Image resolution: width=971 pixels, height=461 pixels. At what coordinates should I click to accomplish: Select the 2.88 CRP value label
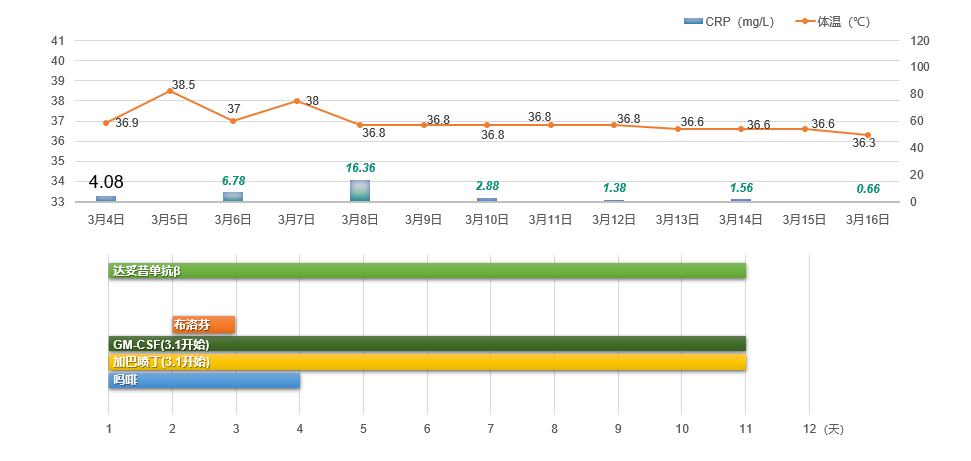pyautogui.click(x=487, y=186)
